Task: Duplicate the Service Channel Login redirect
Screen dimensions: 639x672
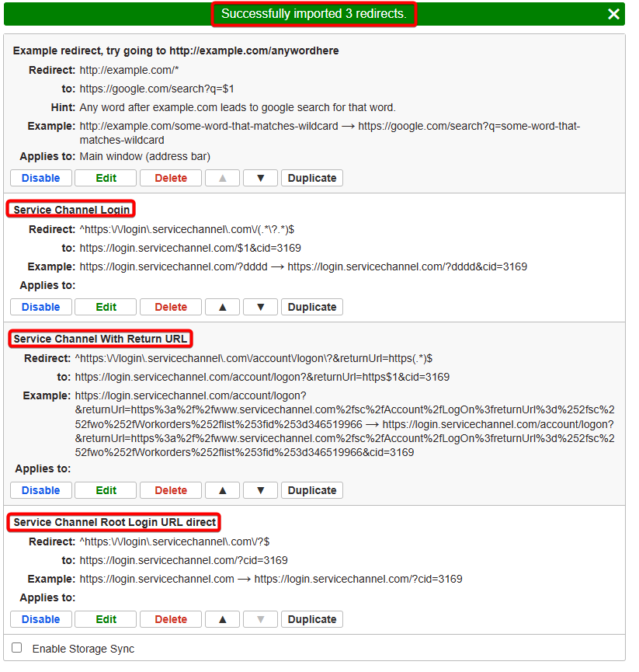Action: tap(311, 307)
